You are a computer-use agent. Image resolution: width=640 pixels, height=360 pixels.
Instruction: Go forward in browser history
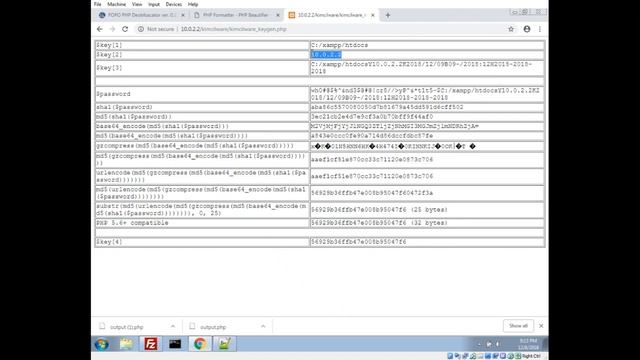point(112,29)
